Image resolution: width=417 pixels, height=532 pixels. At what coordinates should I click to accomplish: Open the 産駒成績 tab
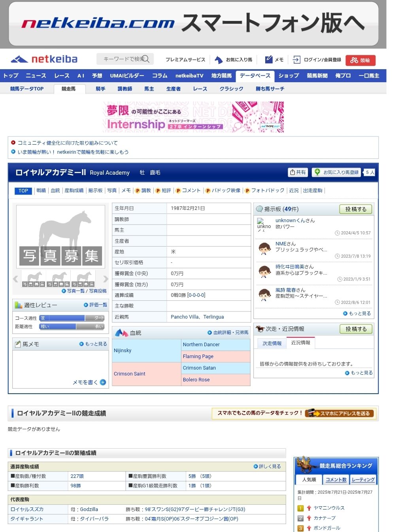click(x=74, y=191)
